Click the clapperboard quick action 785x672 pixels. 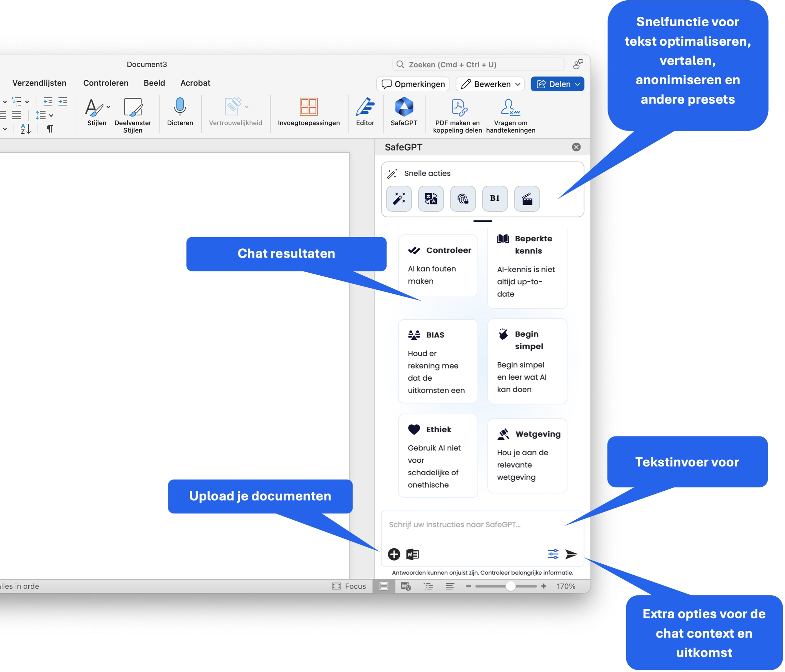point(527,198)
